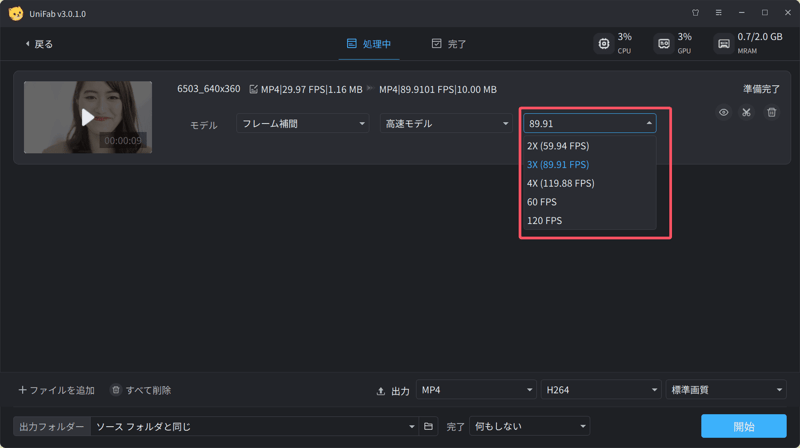Open the output folder browse icon
This screenshot has width=800, height=448.
[428, 427]
